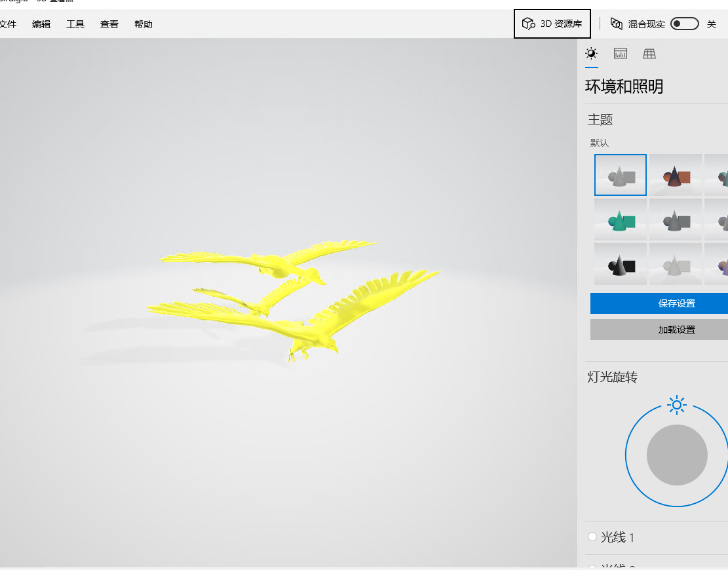Open the 编辑 menu
The image size is (728, 570).
point(41,24)
